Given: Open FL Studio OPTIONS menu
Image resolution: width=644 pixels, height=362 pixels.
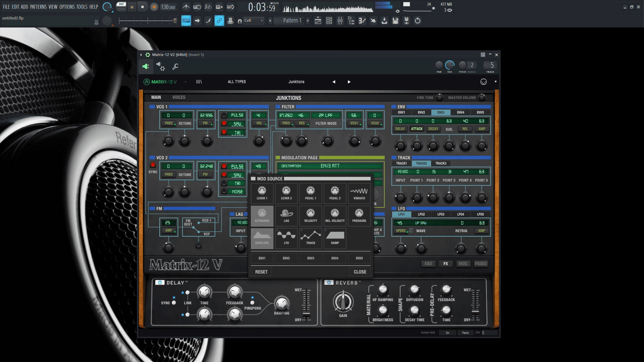Looking at the screenshot, I should pos(67,7).
